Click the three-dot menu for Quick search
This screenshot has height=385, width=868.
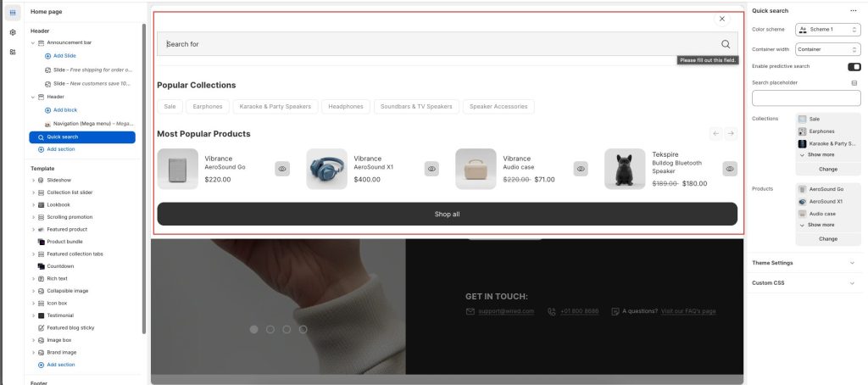[854, 11]
